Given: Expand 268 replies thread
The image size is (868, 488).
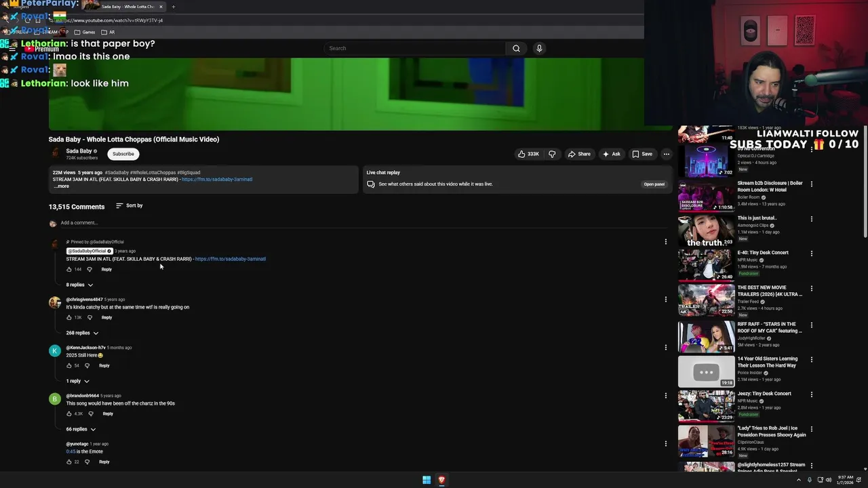Looking at the screenshot, I should pyautogui.click(x=82, y=333).
